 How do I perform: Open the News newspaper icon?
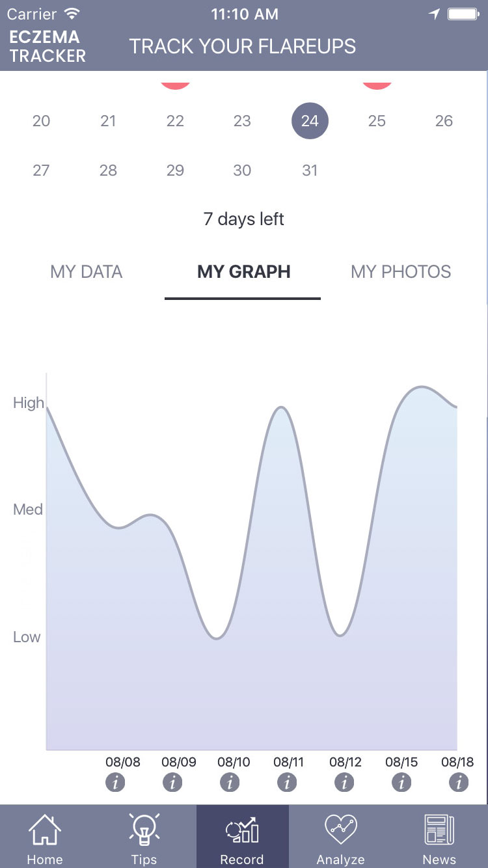coord(439,831)
